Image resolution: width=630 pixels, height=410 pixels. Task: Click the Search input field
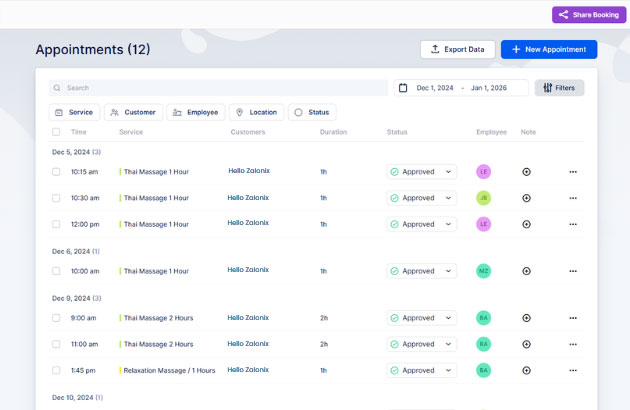tap(218, 88)
